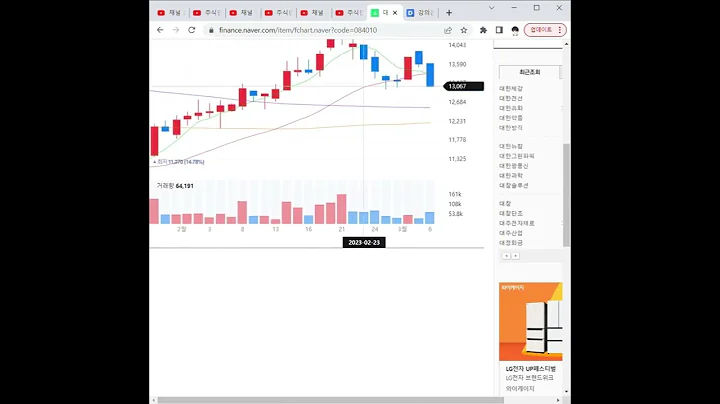Open 대주전자재료 stock link

tap(517, 223)
